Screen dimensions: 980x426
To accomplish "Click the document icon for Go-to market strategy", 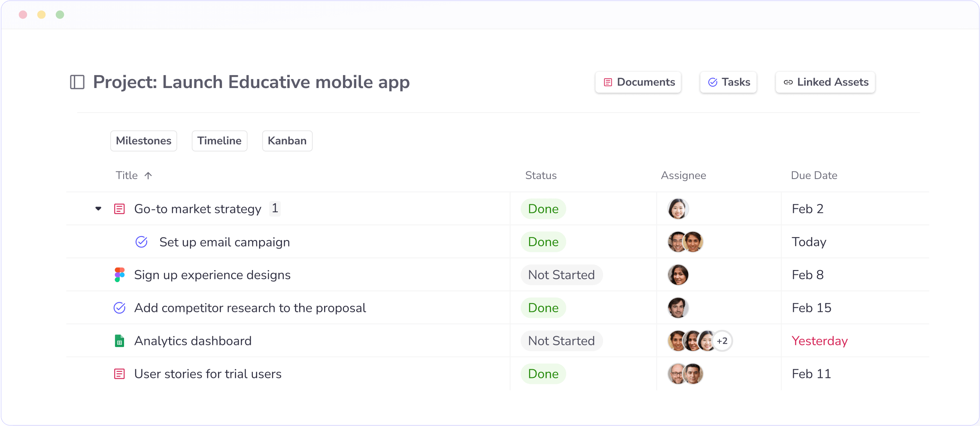I will coord(119,209).
